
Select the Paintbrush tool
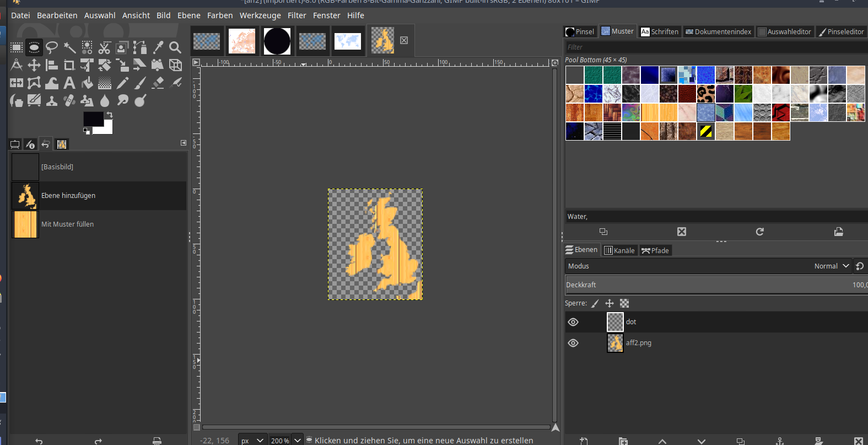tap(140, 83)
